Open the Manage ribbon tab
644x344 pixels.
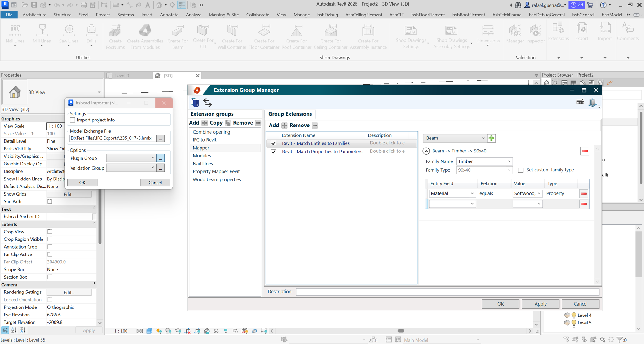pos(301,15)
